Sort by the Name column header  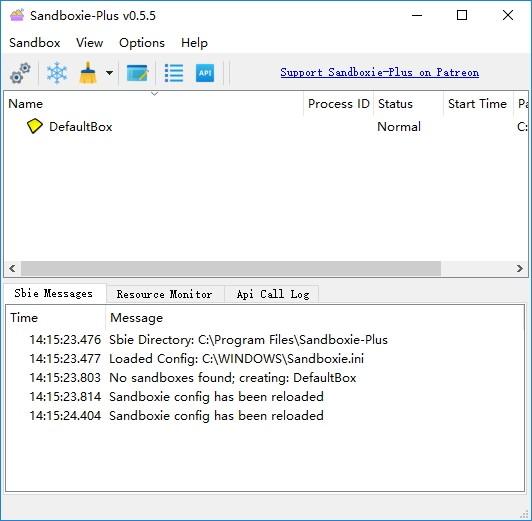(153, 104)
